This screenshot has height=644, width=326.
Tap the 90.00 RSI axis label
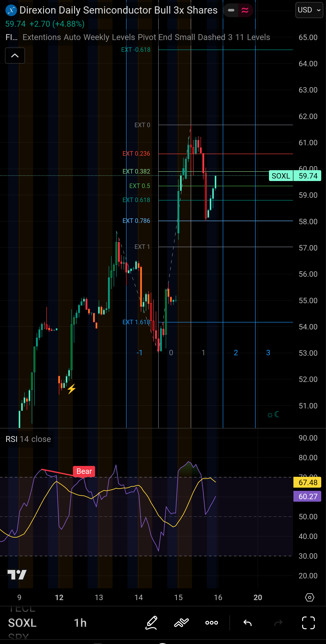[x=308, y=438]
